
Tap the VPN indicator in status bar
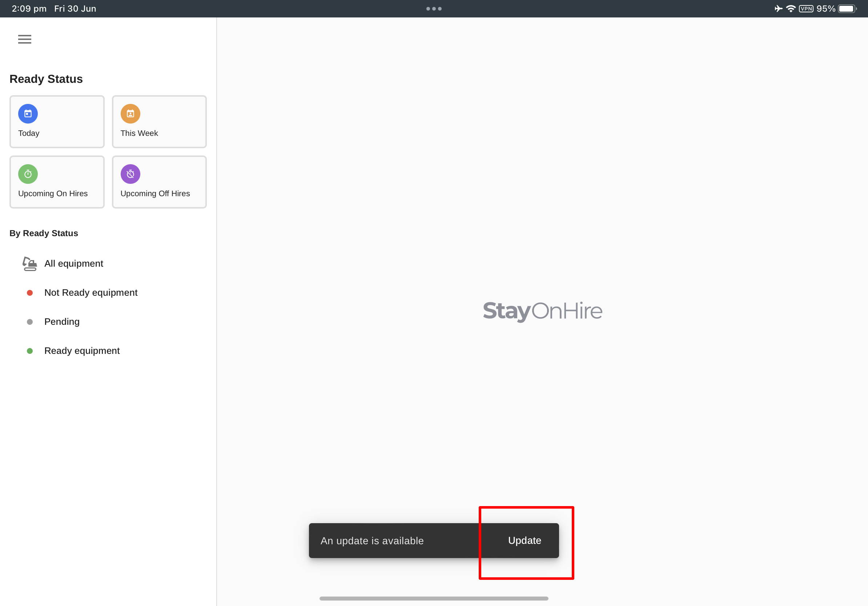click(x=806, y=8)
